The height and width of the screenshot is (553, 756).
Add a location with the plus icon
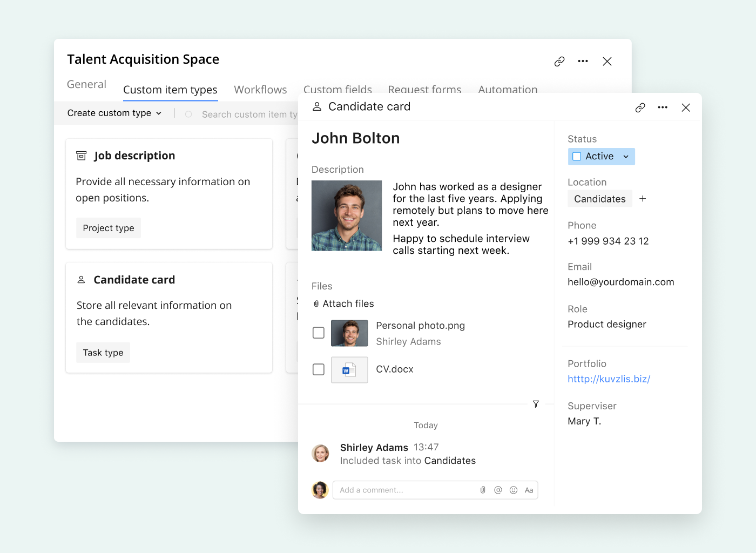click(643, 199)
